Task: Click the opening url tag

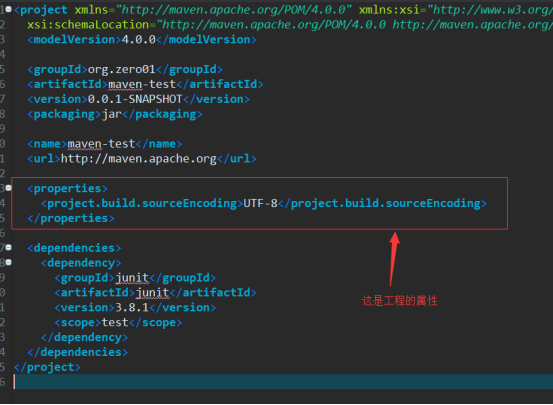Action: (44, 159)
